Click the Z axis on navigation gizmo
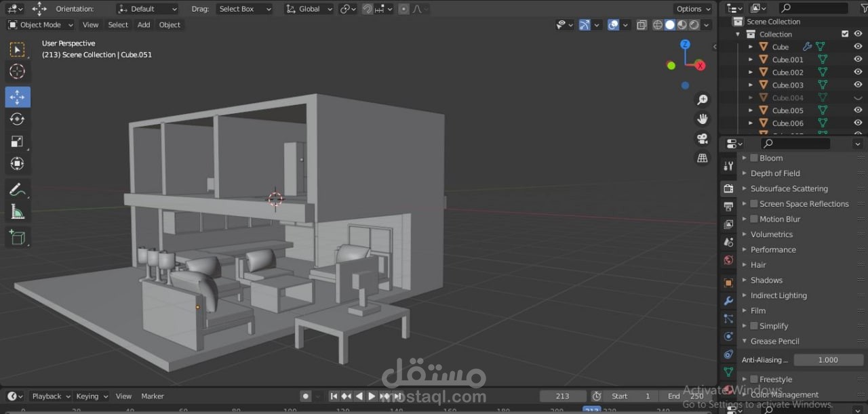 (685, 44)
